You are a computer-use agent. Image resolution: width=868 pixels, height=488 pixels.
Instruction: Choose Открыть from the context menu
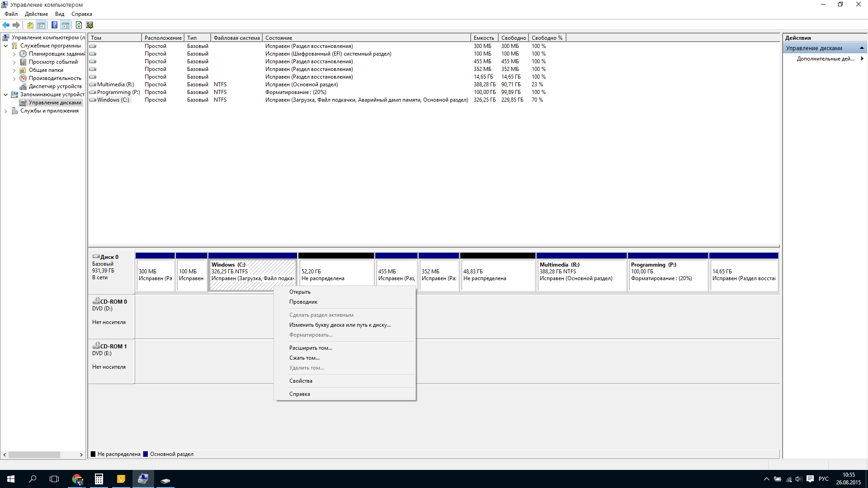pyautogui.click(x=345, y=292)
